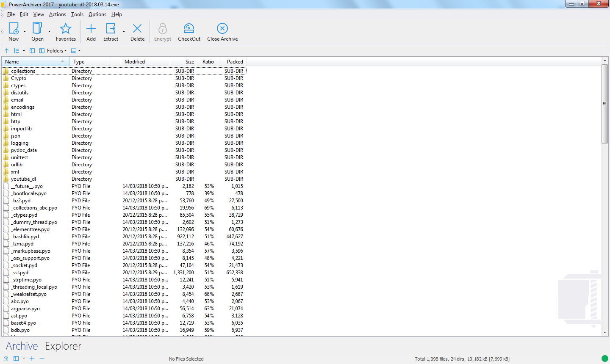Go up one level with arrow icon
The image size is (610, 364).
pos(7,51)
